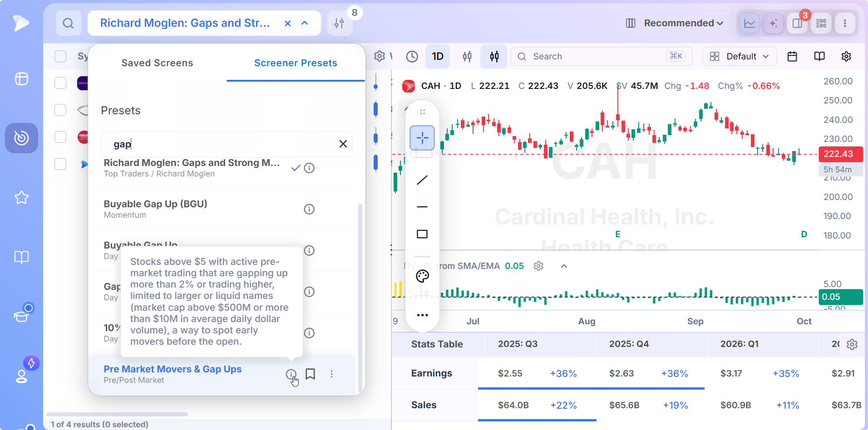The image size is (868, 430).
Task: Open Stats Table settings gear
Action: [x=852, y=344]
